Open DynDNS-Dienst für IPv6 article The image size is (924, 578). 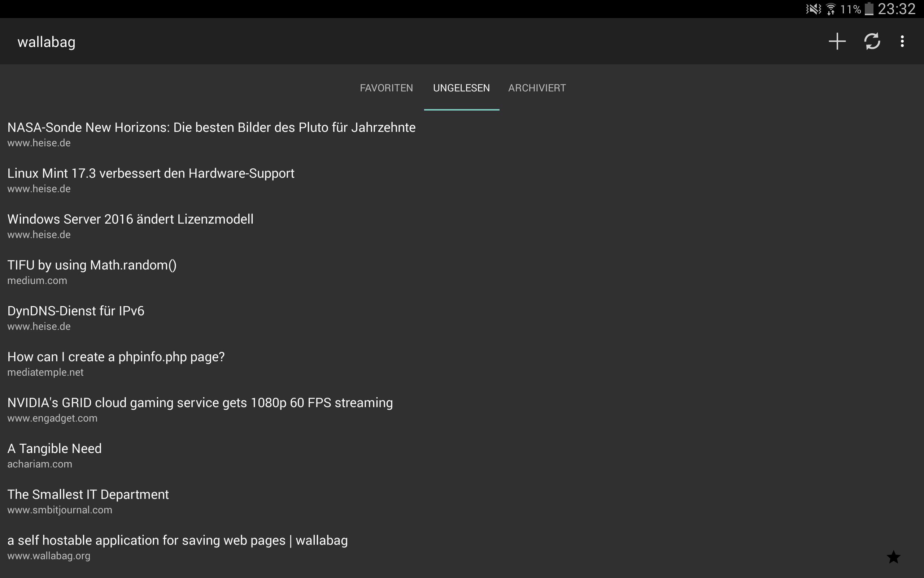point(462,318)
